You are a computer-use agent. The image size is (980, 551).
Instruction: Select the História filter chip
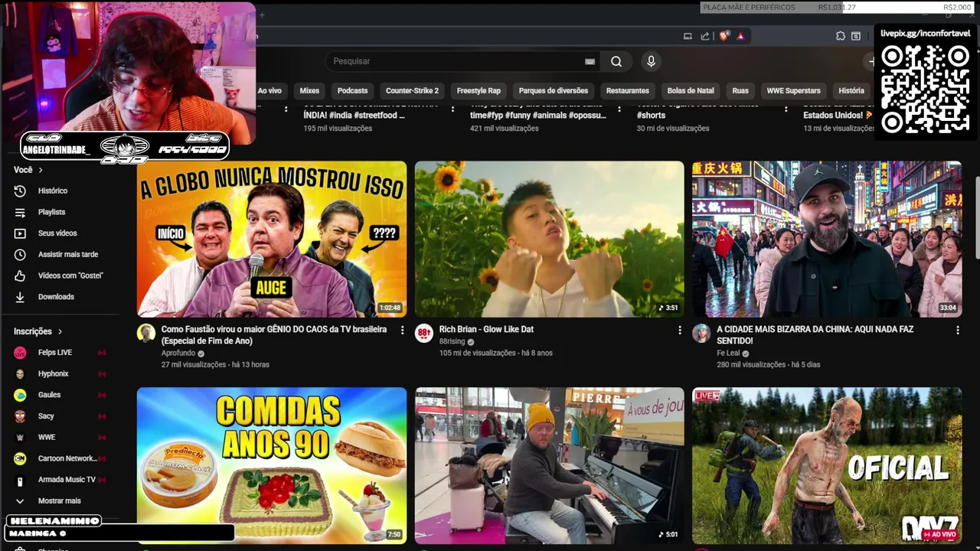851,90
